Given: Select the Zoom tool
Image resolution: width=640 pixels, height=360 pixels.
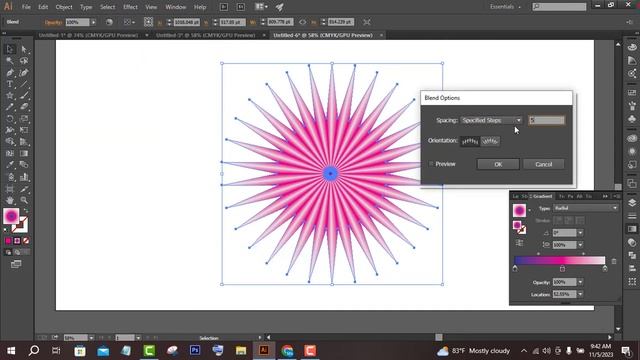Looking at the screenshot, I should pyautogui.click(x=24, y=200).
